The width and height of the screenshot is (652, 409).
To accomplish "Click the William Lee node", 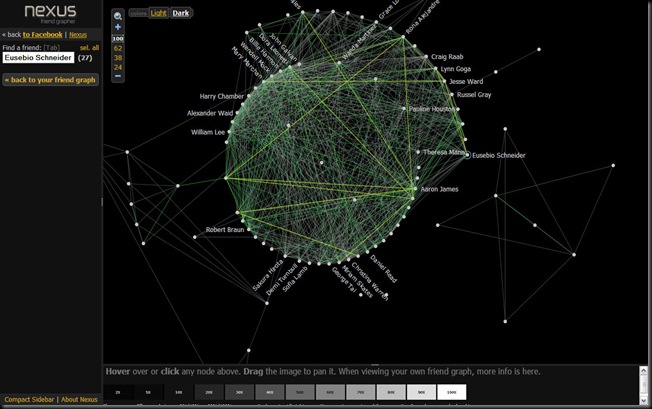I will point(229,132).
